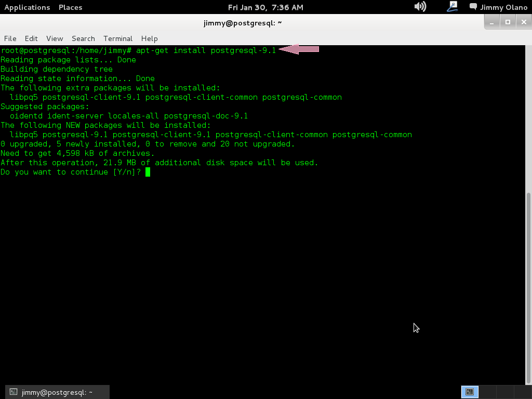
Task: Click terminal icon in taskbar window button
Action: pyautogui.click(x=14, y=392)
